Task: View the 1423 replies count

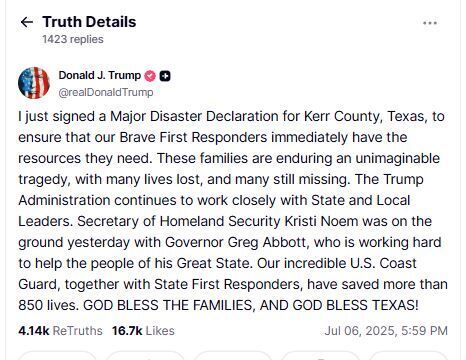Action: click(x=73, y=39)
